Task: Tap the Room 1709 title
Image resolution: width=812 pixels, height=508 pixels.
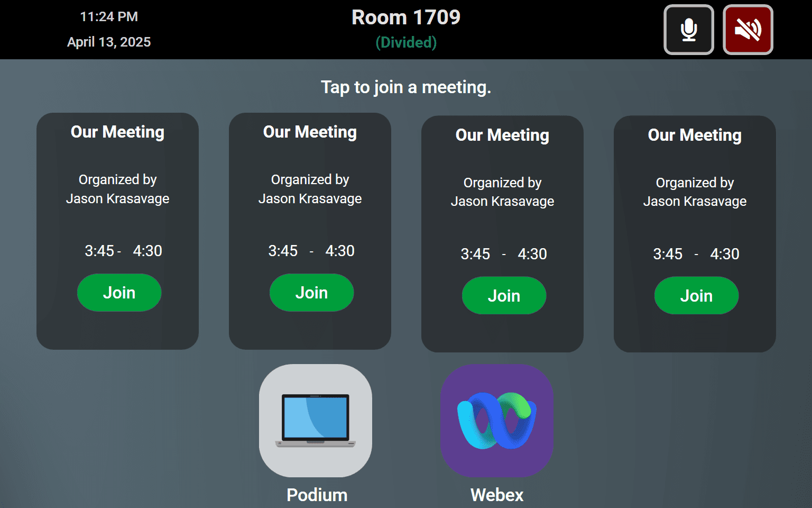Action: pyautogui.click(x=406, y=17)
